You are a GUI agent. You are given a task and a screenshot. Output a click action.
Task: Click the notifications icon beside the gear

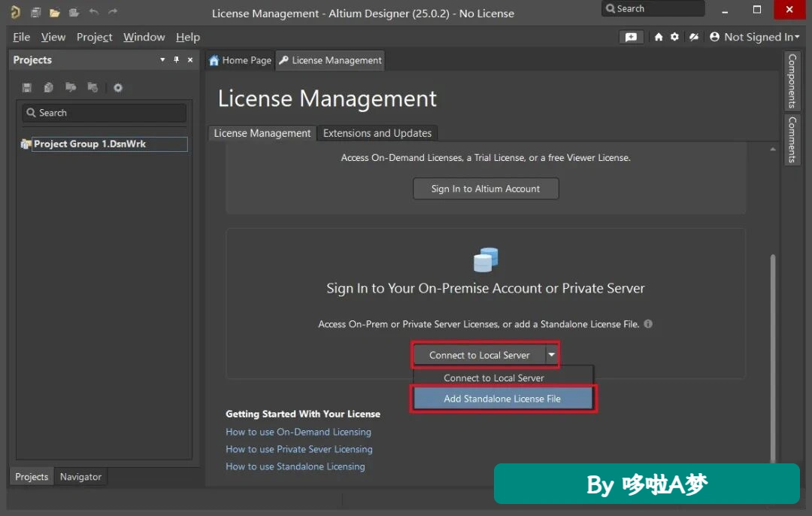(694, 37)
